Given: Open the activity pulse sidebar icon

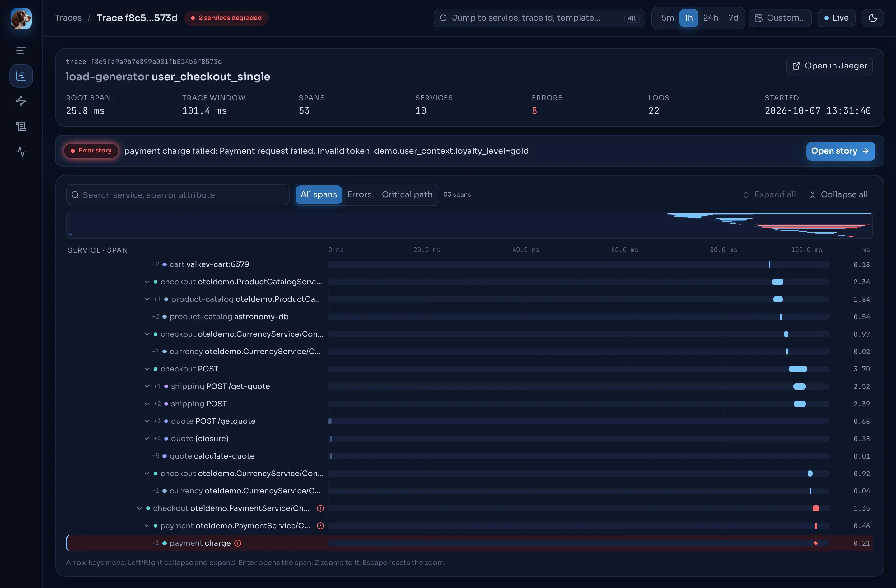Looking at the screenshot, I should coord(21,152).
